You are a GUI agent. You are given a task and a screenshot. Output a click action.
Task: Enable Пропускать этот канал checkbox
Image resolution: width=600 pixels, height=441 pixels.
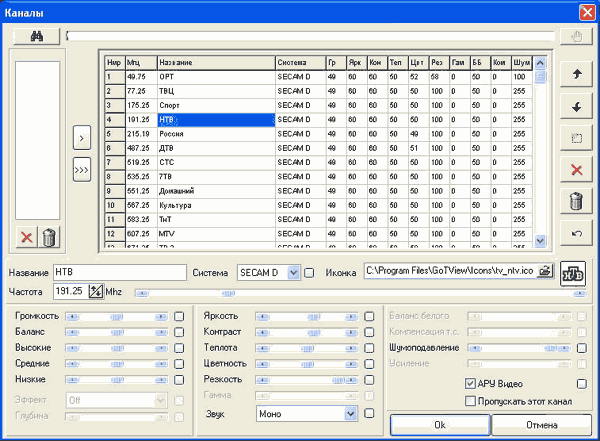click(x=470, y=401)
